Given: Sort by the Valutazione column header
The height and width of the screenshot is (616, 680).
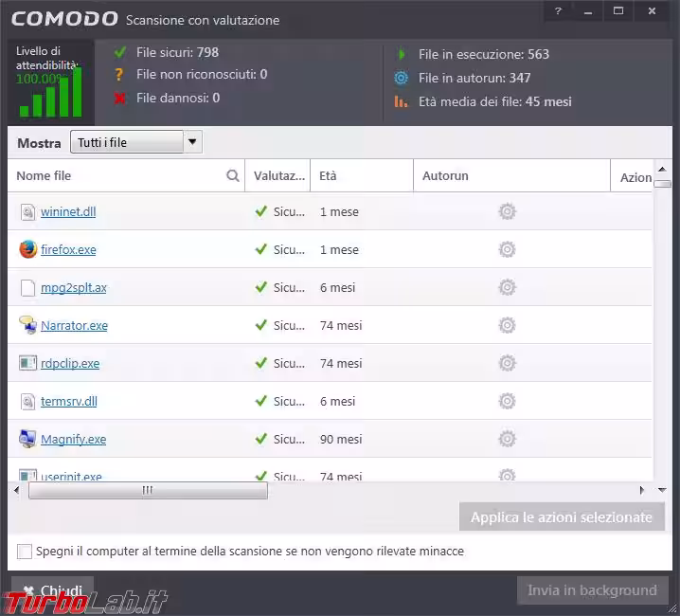Looking at the screenshot, I should pos(278,176).
